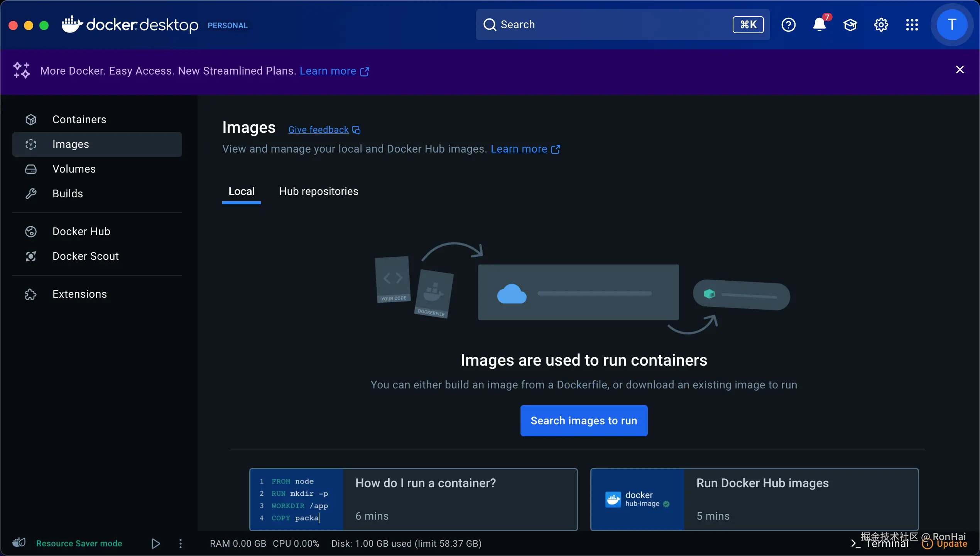Click the 6 mins duration label
This screenshot has width=980, height=556.
click(x=372, y=516)
